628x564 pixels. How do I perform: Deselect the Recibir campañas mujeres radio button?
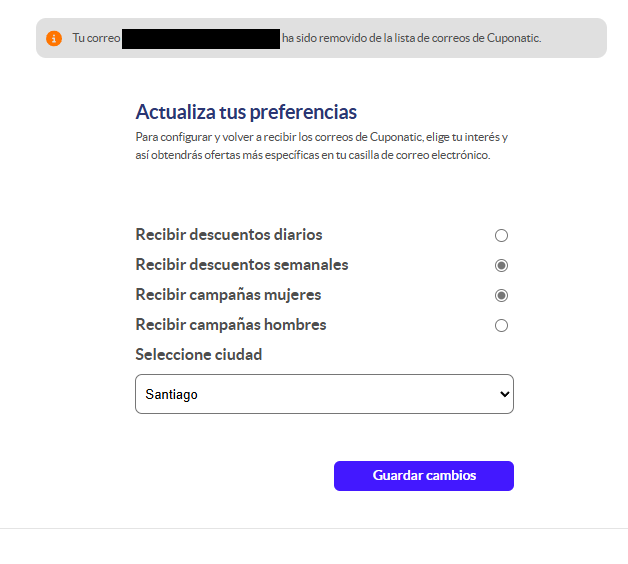point(501,295)
